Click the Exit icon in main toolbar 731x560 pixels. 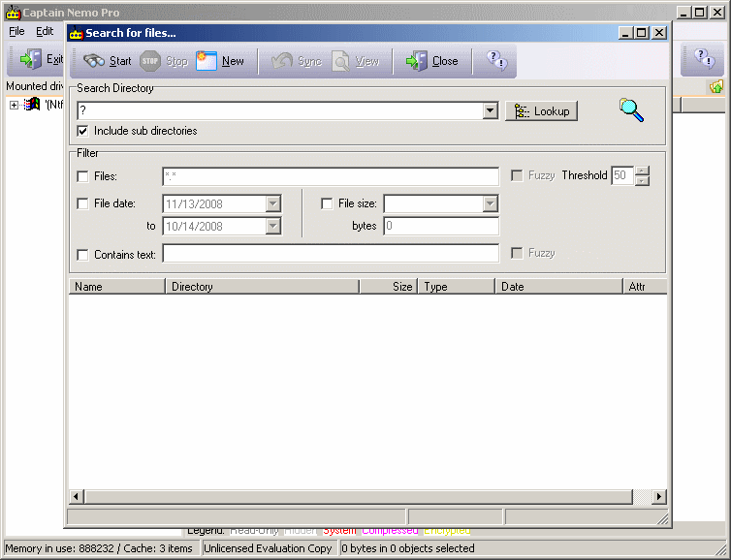31,60
